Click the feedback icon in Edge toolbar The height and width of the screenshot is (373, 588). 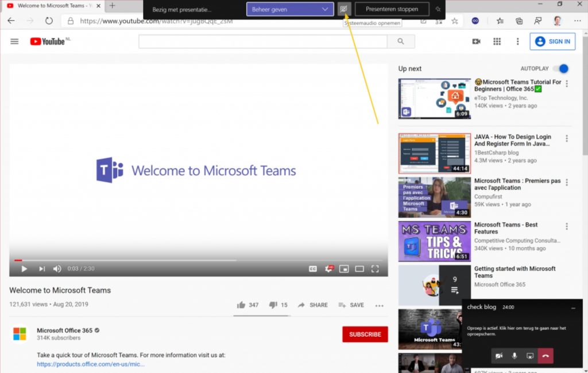pos(537,21)
